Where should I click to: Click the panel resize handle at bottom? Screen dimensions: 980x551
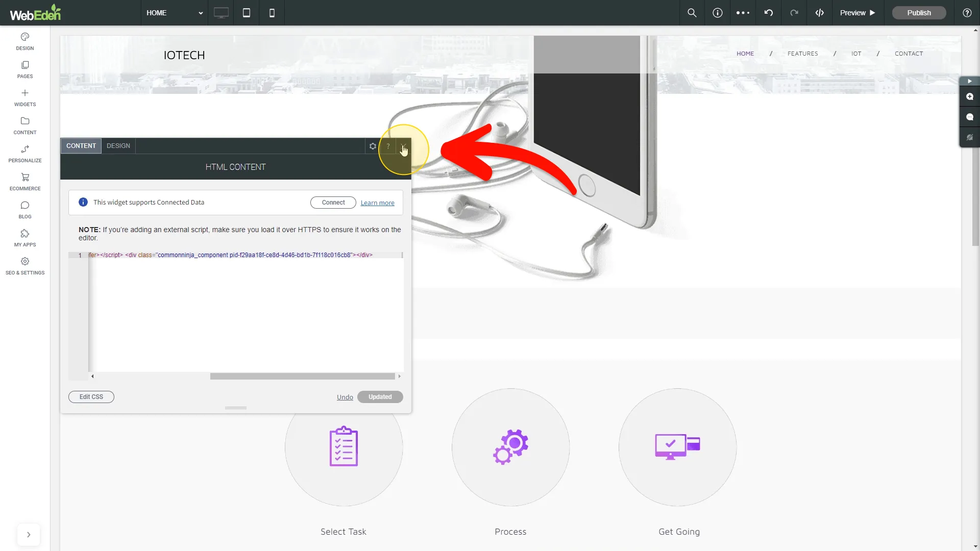tap(236, 408)
